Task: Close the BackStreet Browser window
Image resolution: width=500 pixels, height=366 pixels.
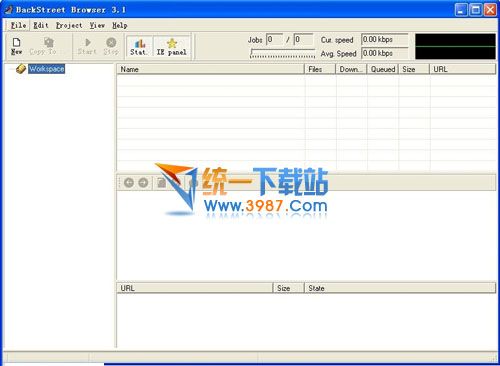Action: point(490,10)
